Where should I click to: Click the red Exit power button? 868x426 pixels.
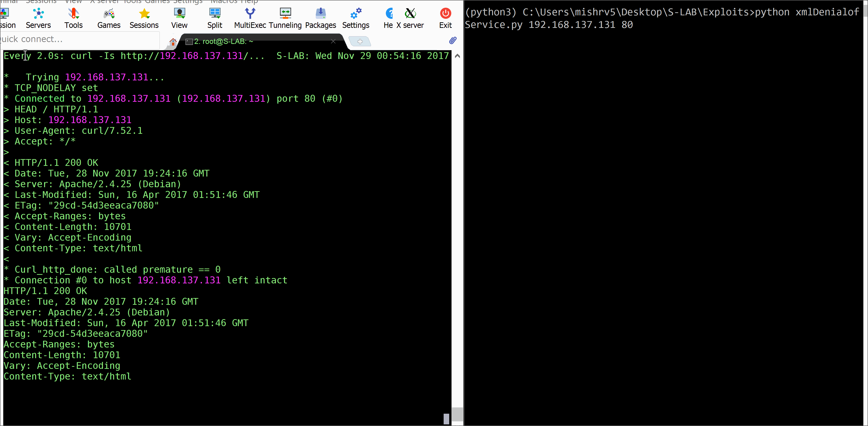tap(445, 13)
